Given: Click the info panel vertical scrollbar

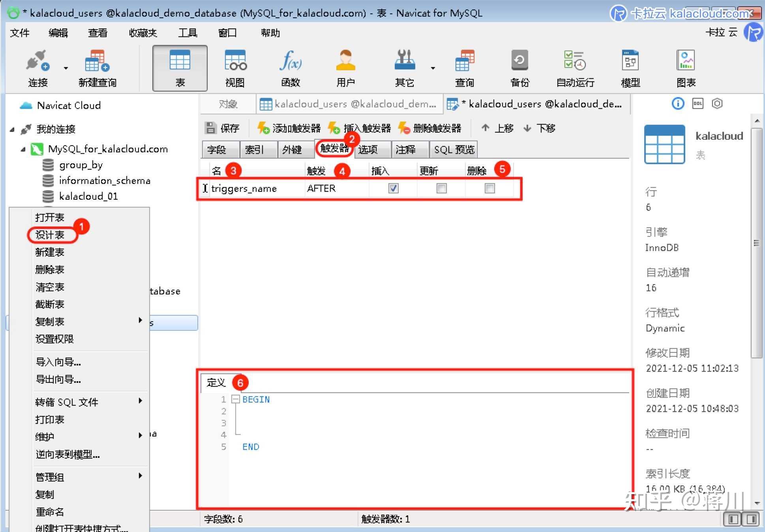Looking at the screenshot, I should coord(756,243).
